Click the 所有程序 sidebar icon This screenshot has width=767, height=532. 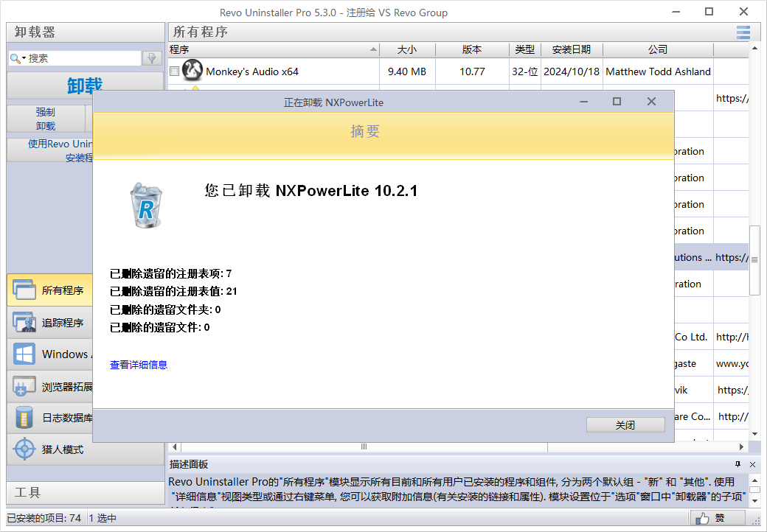(24, 290)
